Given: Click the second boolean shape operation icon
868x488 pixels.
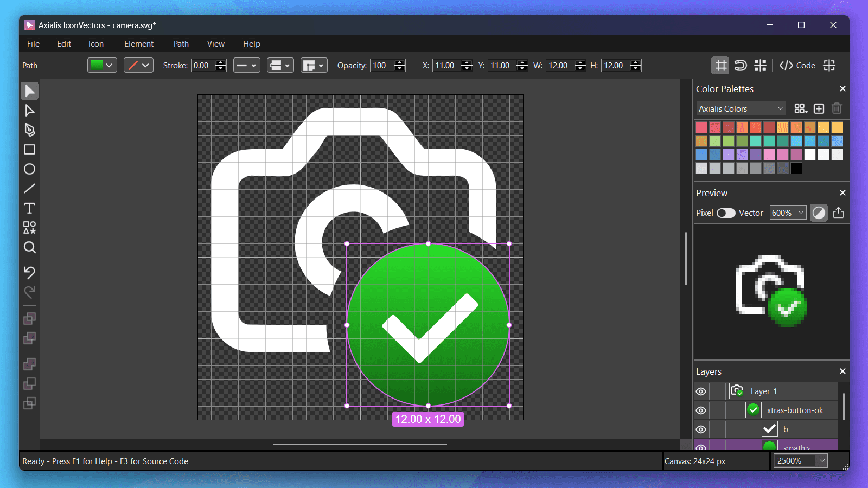Looking at the screenshot, I should (30, 338).
